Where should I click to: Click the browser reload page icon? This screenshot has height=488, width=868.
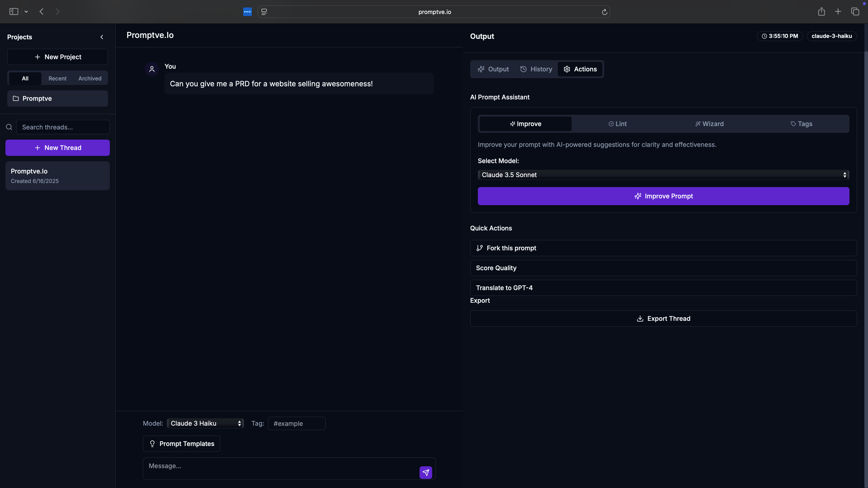coord(604,12)
